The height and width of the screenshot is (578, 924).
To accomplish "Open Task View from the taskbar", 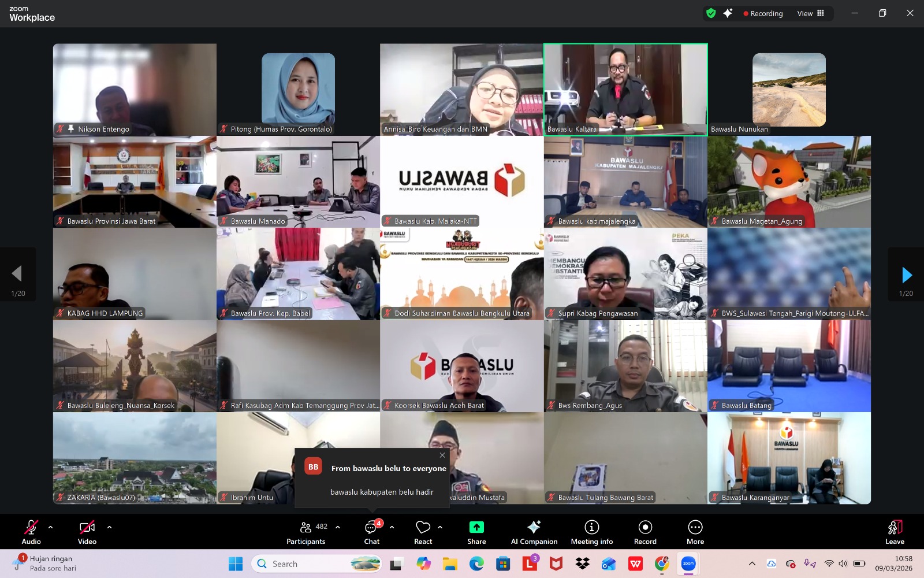I will coord(396,564).
